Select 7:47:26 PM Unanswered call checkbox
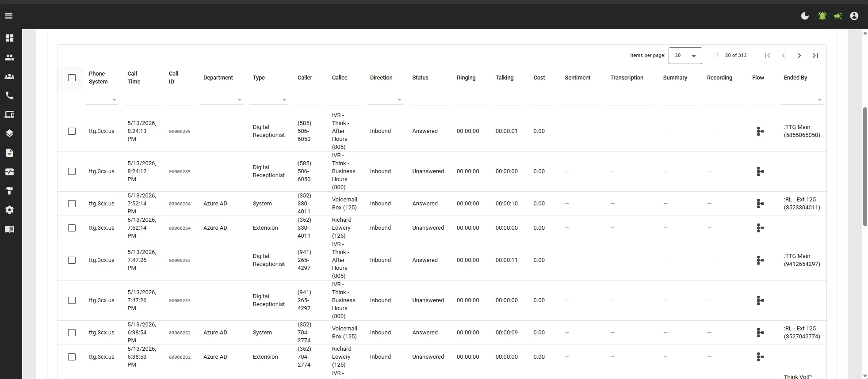868x379 pixels. coord(72,300)
